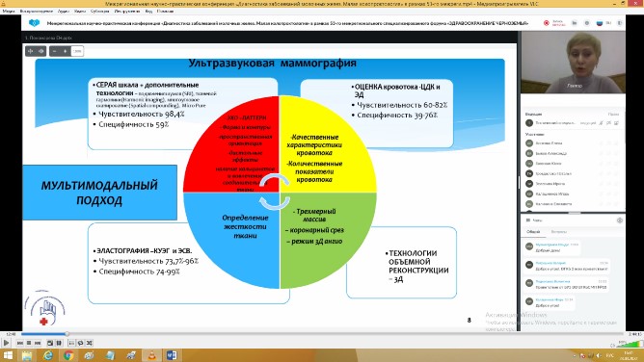Stop playback with the stop button
The image size is (644, 362).
pyautogui.click(x=29, y=343)
